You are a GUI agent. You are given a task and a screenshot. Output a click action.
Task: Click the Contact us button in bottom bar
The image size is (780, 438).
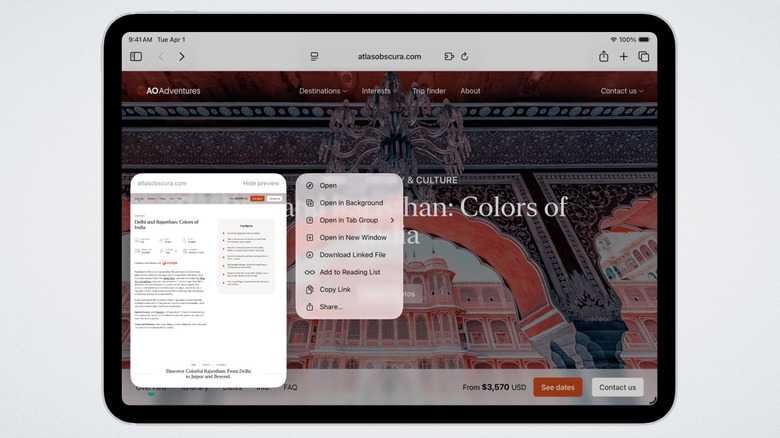point(617,387)
